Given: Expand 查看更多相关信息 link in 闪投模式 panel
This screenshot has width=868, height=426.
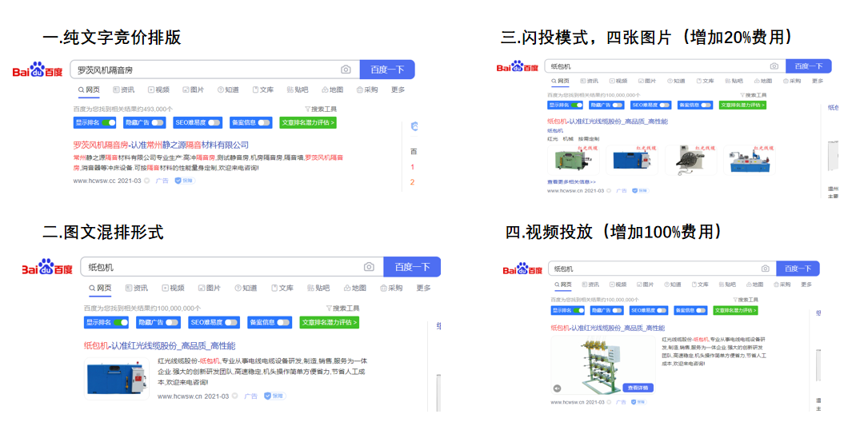Looking at the screenshot, I should (x=571, y=182).
